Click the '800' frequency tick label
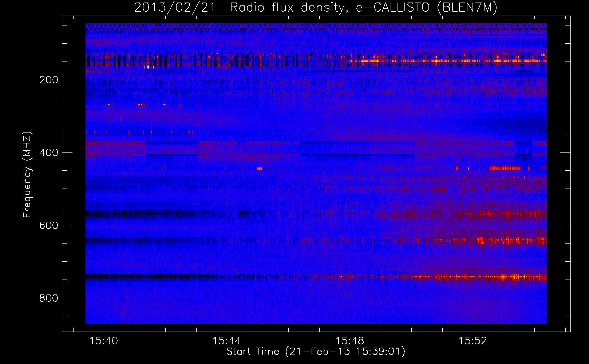This screenshot has width=589, height=364. 49,298
